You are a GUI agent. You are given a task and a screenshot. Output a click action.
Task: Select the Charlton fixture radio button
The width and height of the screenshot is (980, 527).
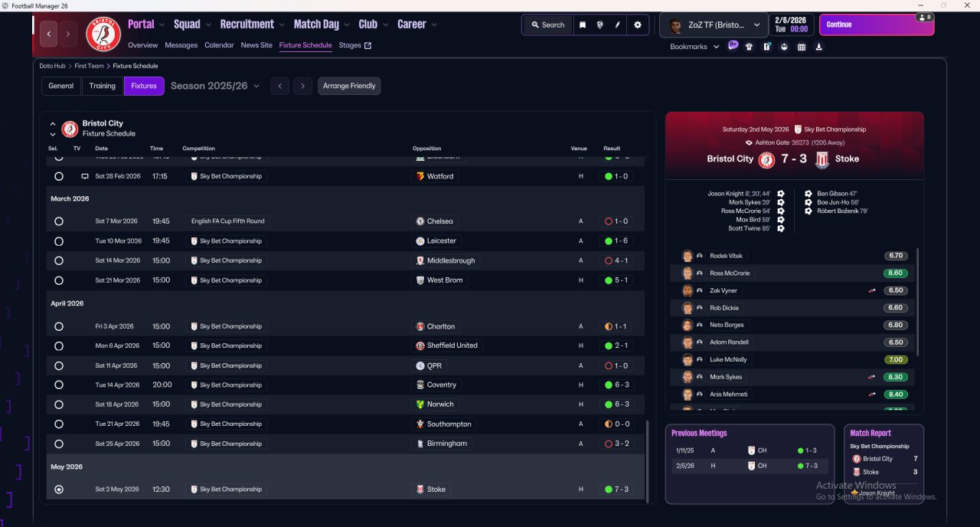tap(59, 326)
